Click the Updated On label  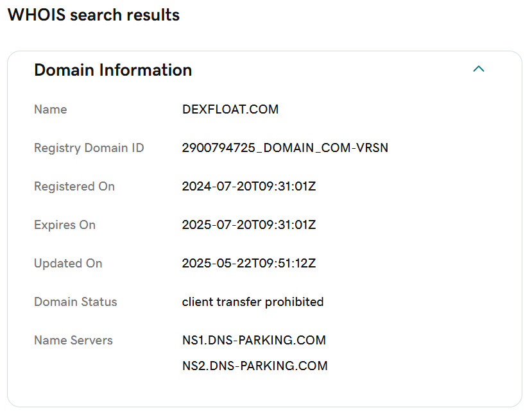pyautogui.click(x=67, y=264)
